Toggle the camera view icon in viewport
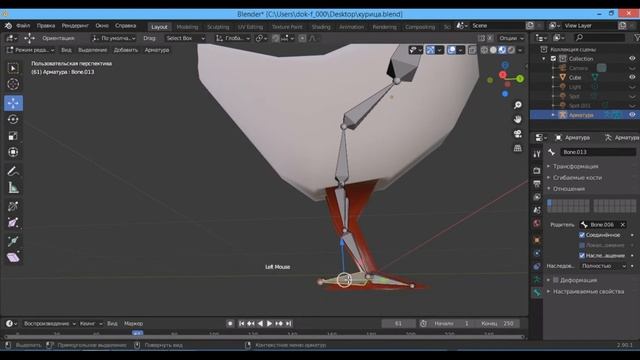Viewport: 640px width, 360px height. click(x=518, y=133)
